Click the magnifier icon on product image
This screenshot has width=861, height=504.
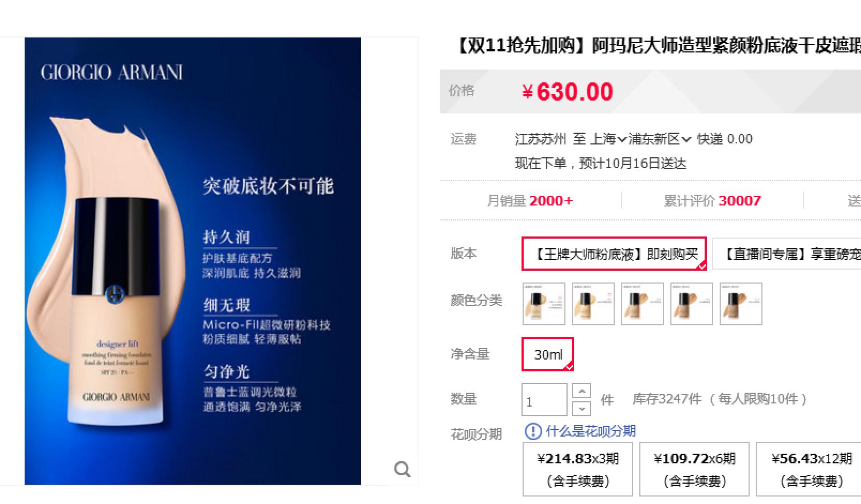coord(402,469)
